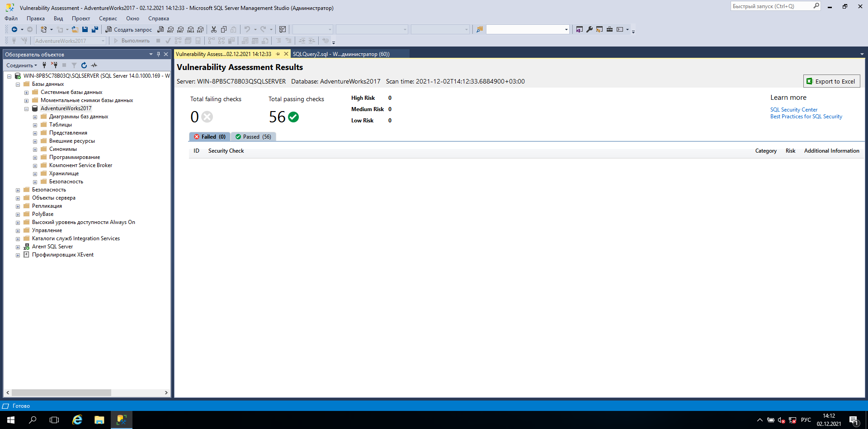Click the Refresh icon in Object Explorer
Image resolution: width=868 pixels, height=429 pixels.
[x=84, y=65]
